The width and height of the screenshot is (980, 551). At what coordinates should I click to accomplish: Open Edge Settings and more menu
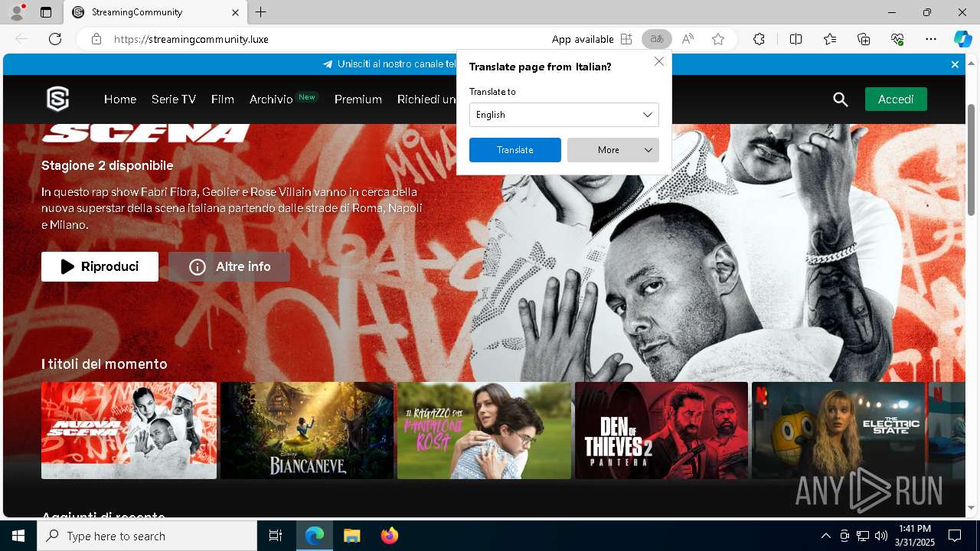[x=931, y=39]
